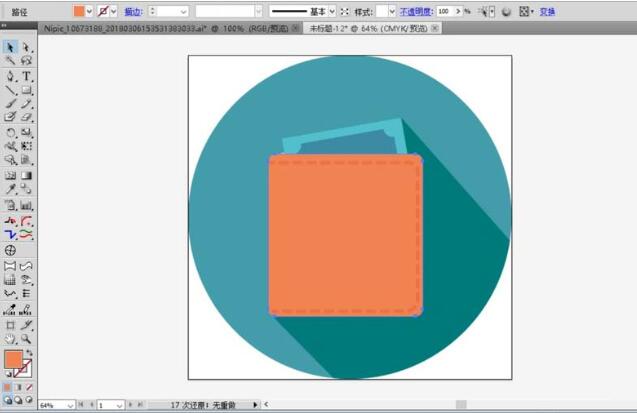Select the Perspective Grid tool

pos(26,160)
